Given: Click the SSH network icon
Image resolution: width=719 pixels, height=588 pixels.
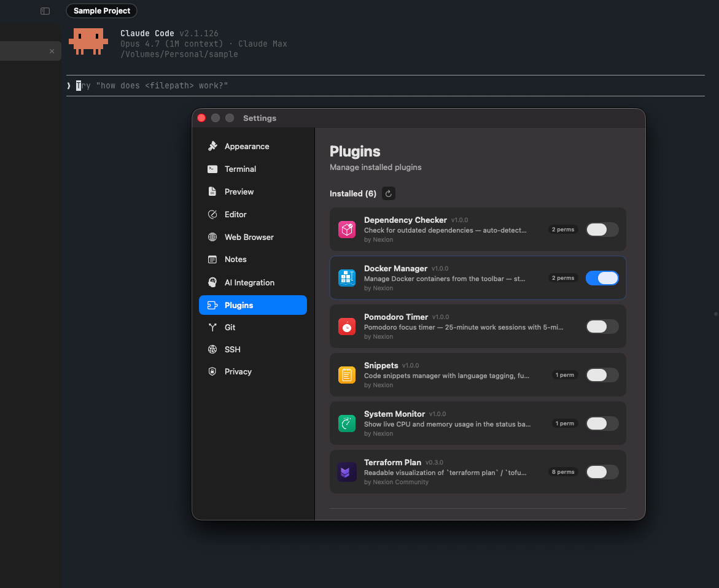Looking at the screenshot, I should 212,349.
